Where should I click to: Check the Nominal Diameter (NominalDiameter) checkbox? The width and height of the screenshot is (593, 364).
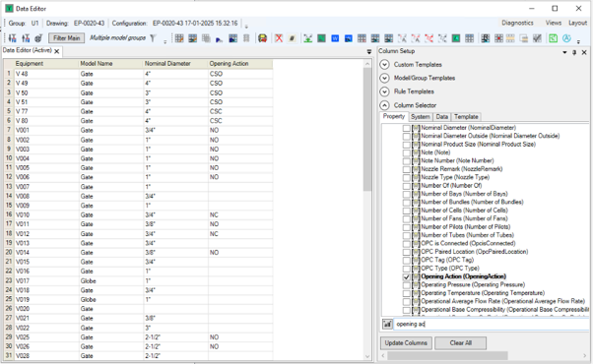tap(407, 128)
